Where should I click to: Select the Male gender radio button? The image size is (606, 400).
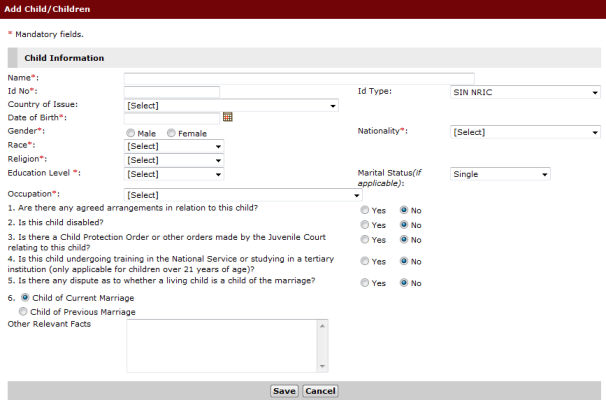click(131, 132)
